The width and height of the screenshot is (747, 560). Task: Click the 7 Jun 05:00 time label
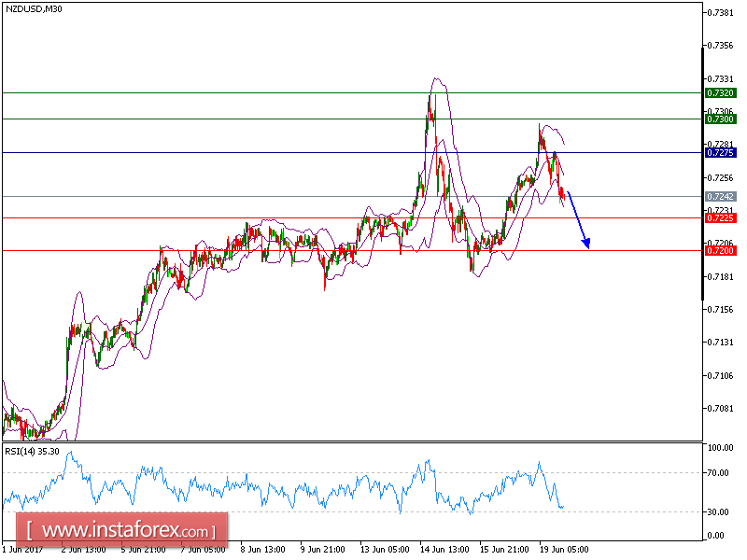pos(203,550)
